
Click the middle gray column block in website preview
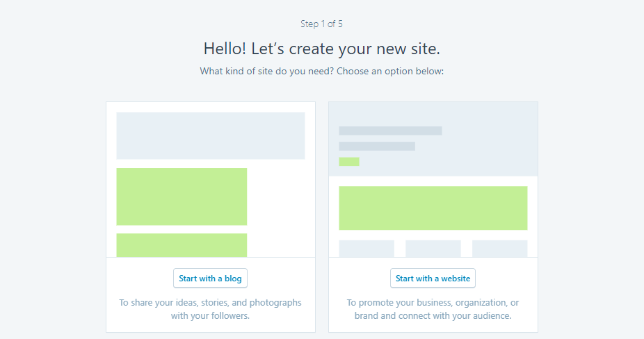point(433,249)
